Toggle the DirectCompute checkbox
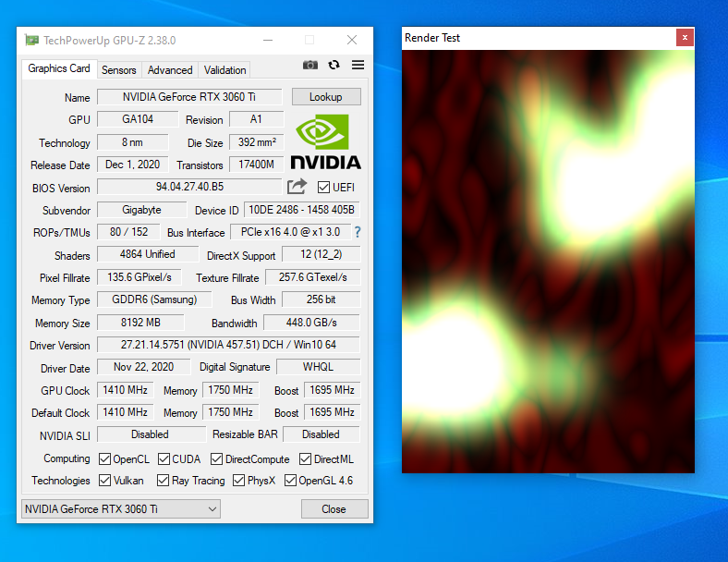 (216, 459)
